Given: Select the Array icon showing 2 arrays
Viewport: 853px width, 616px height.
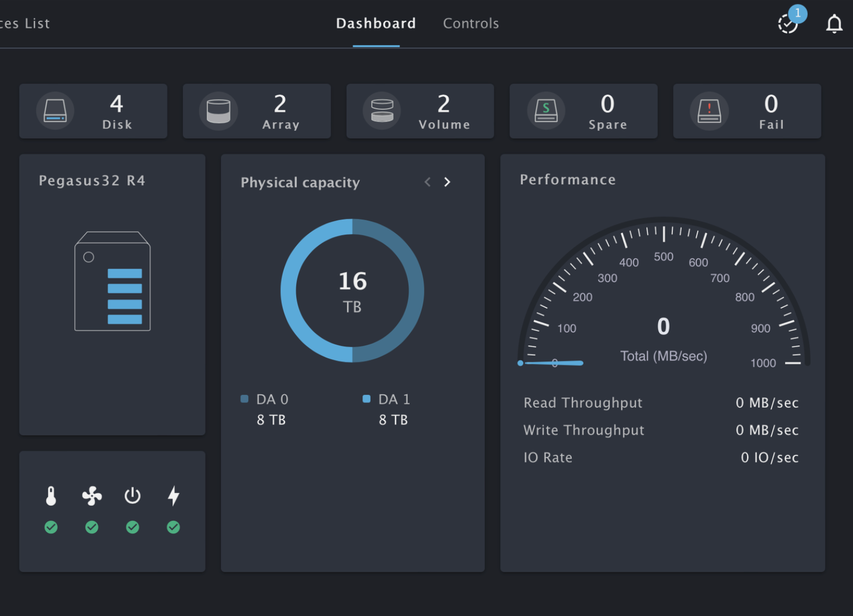Looking at the screenshot, I should coord(219,111).
